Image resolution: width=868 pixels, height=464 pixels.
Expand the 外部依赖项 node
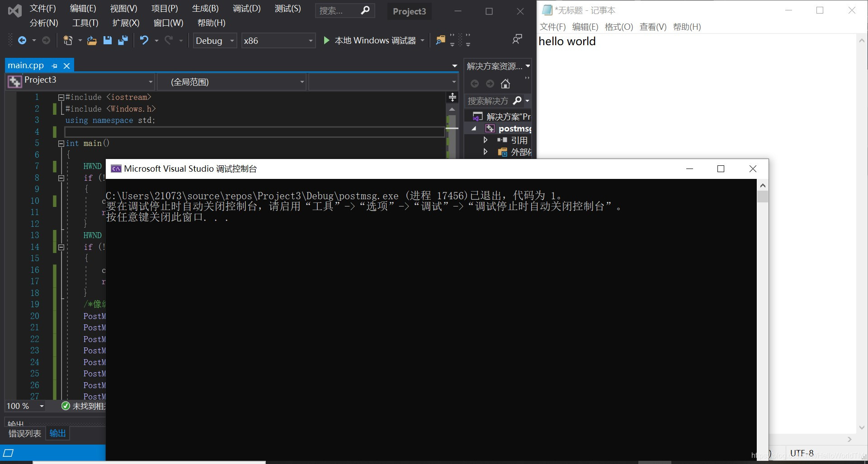(486, 152)
